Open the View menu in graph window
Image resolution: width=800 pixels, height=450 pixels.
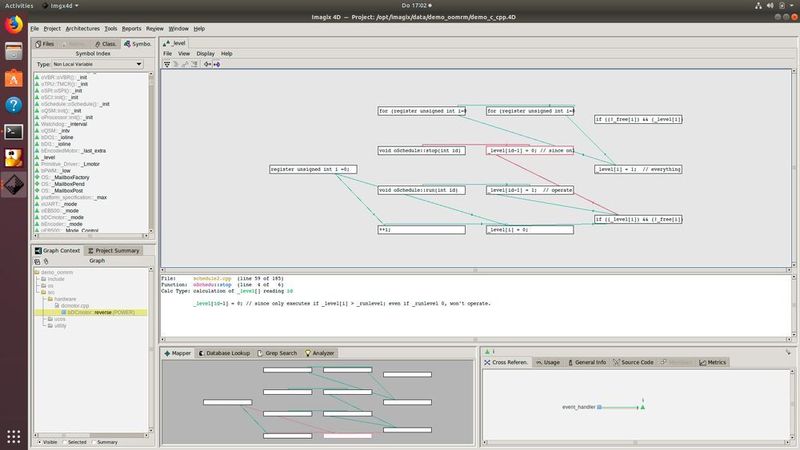(184, 54)
